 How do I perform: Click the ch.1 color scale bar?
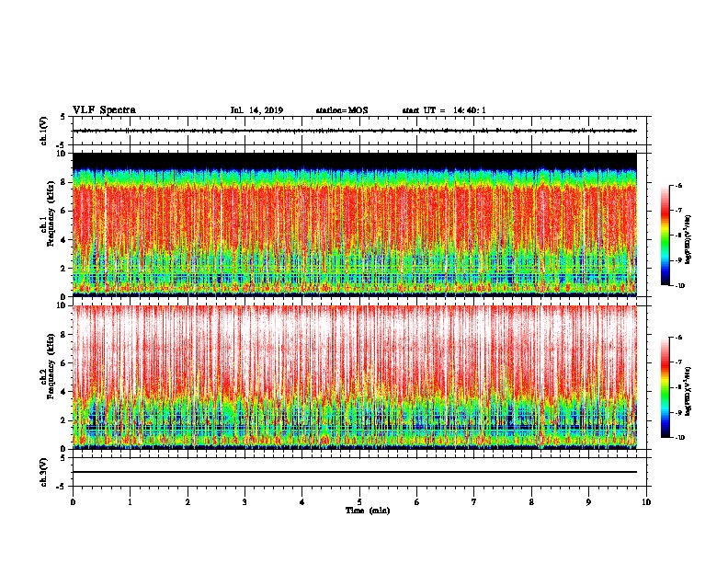(665, 236)
